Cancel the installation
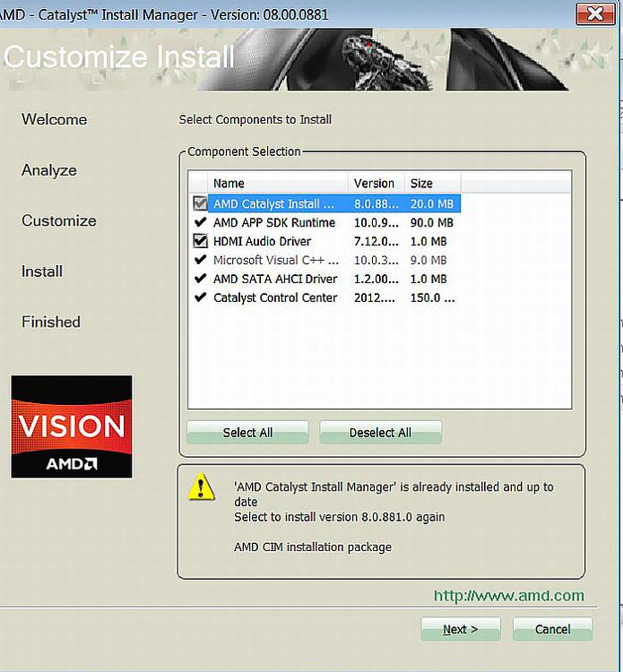The width and height of the screenshot is (623, 672). pyautogui.click(x=553, y=629)
